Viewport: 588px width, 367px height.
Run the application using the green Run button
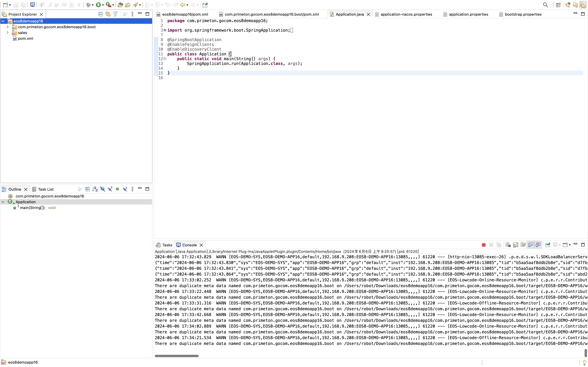click(x=98, y=5)
